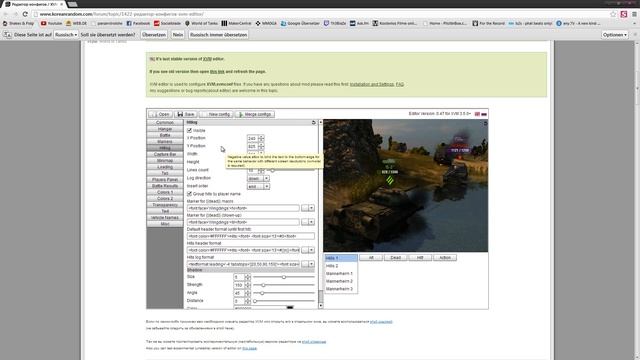
Task: Click the X Position stepper arrows
Action: click(x=261, y=138)
